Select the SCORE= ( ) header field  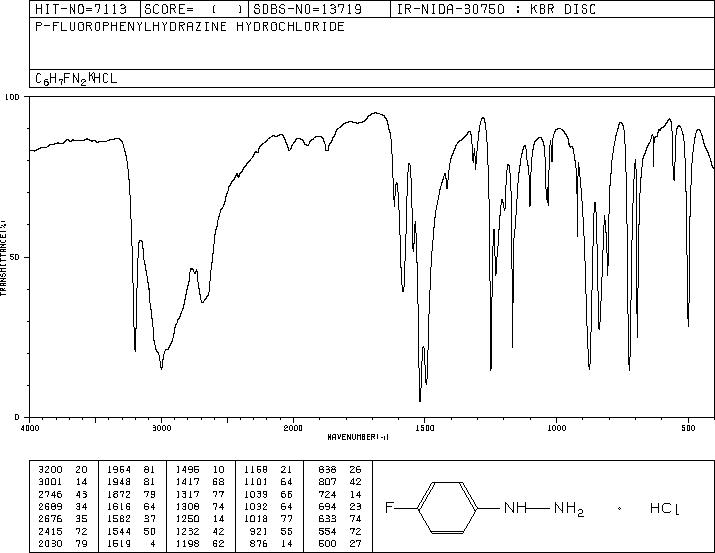click(x=195, y=9)
